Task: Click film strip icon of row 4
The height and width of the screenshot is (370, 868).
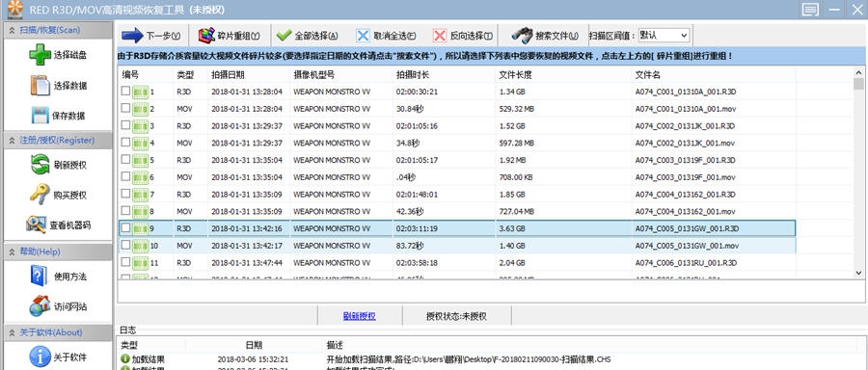Action: [141, 143]
